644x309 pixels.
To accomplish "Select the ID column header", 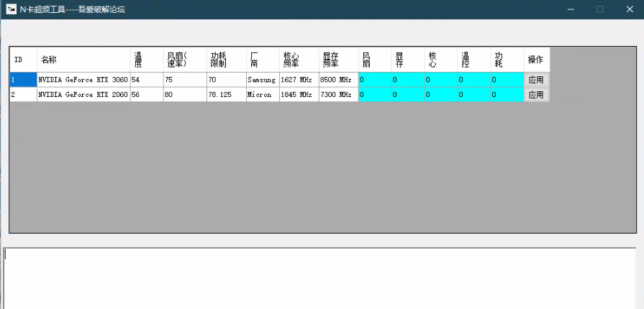I will 24,60.
